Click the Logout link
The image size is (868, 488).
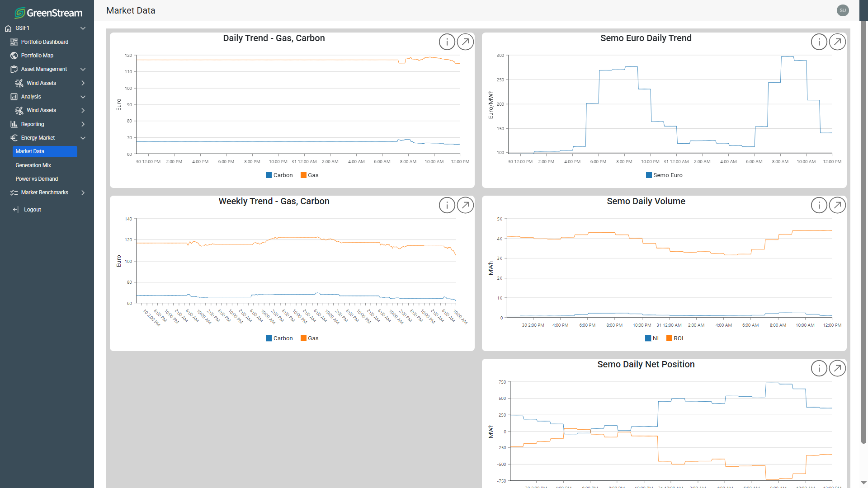[x=32, y=210]
